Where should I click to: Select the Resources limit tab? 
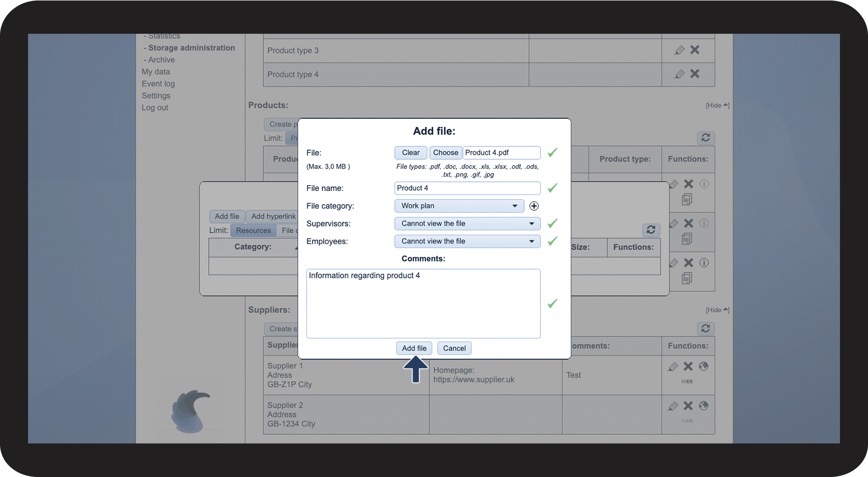click(x=253, y=230)
